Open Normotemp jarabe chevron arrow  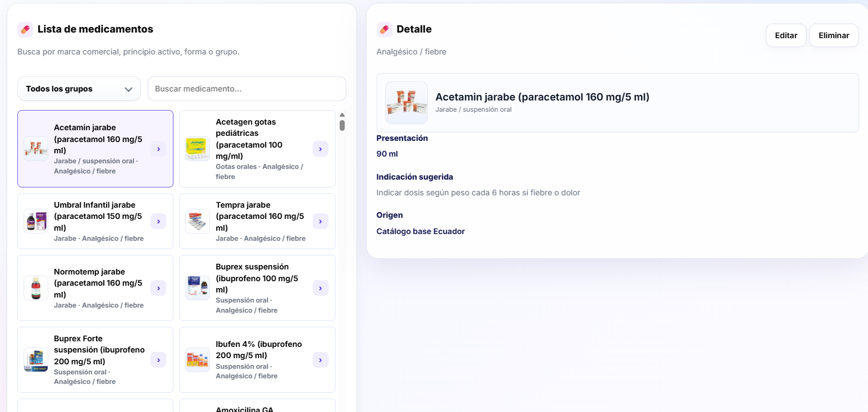point(158,288)
